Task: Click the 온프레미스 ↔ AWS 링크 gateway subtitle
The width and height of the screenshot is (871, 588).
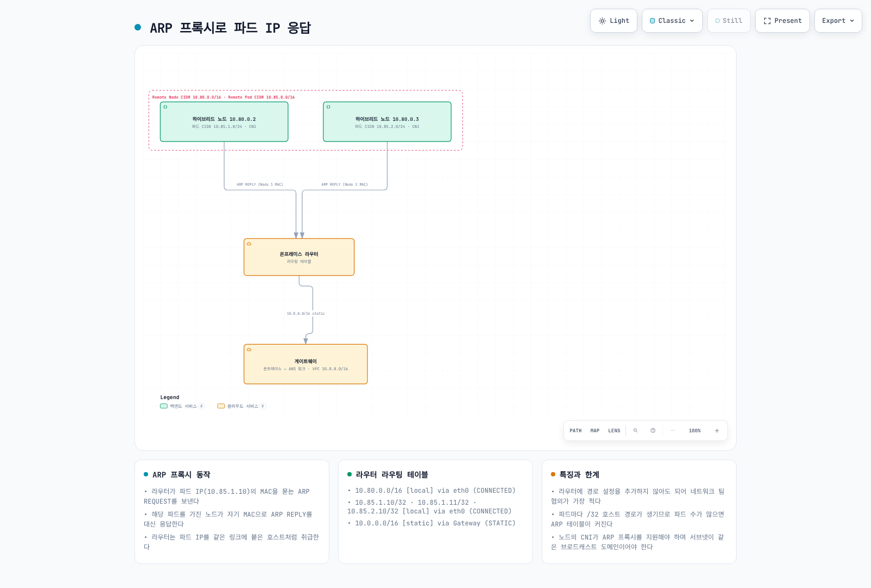Action: 305,369
